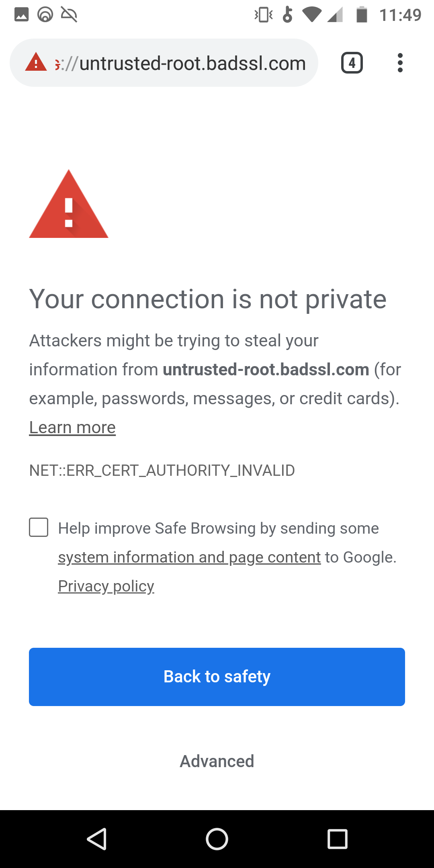Screen dimensions: 434x868
Task: Open the Privacy policy link
Action: tap(106, 586)
